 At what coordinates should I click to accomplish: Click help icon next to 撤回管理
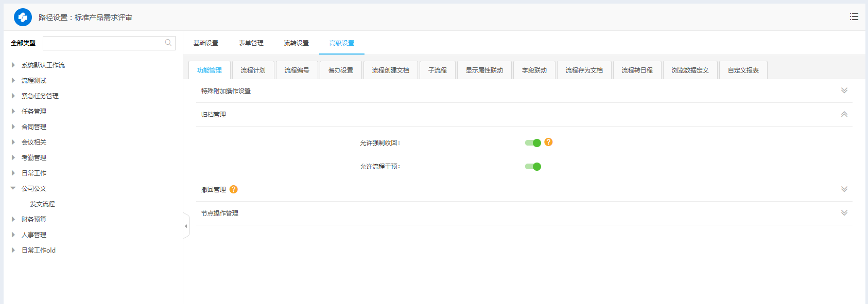click(x=234, y=189)
